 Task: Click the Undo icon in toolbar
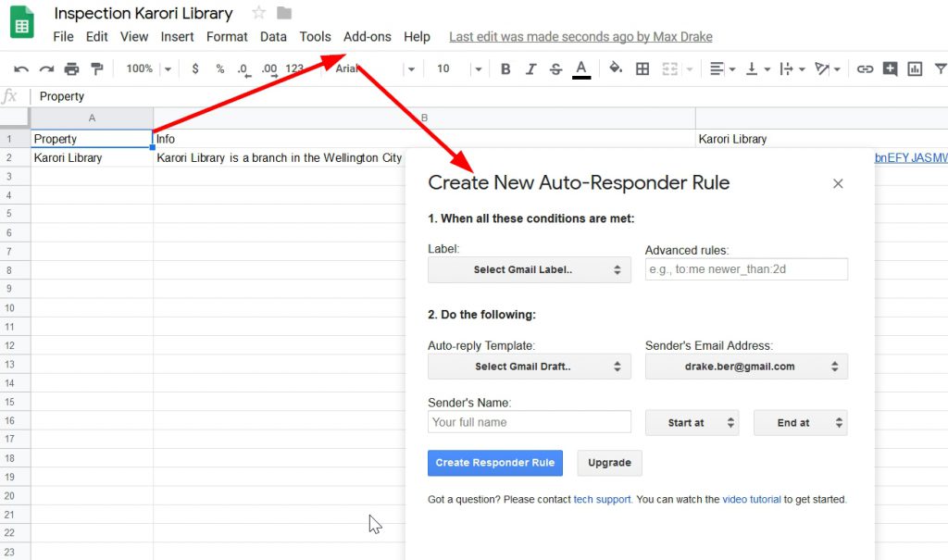(21, 69)
